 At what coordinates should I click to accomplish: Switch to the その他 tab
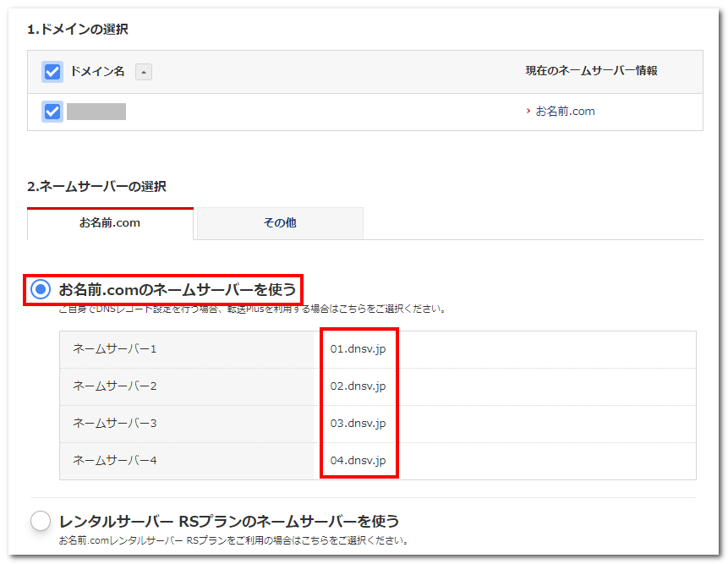coord(280,223)
